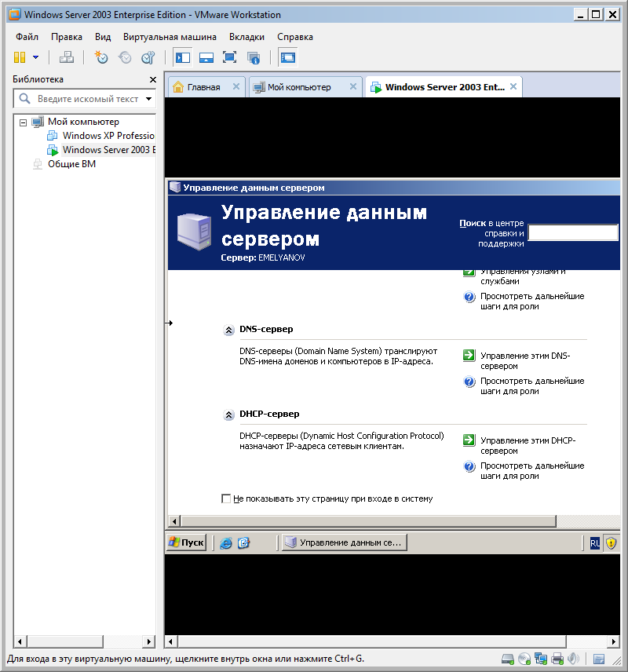
Task: Collapse the Мой компьютер tree node
Action: (23, 122)
